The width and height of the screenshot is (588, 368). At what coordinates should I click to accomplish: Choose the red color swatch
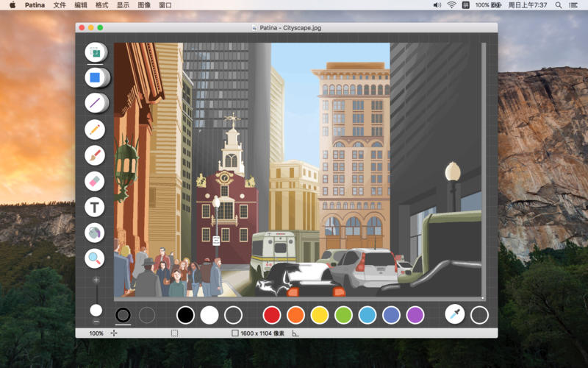(x=272, y=315)
